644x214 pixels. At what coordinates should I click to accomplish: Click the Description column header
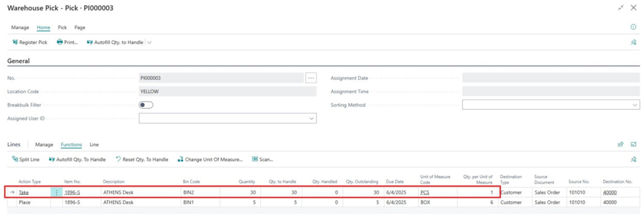click(114, 182)
